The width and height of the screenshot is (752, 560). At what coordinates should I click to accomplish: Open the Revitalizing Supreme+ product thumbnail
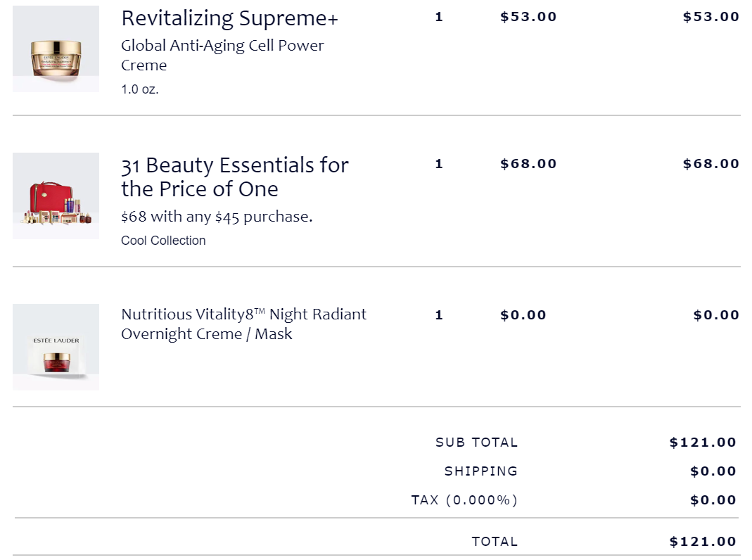tap(56, 49)
